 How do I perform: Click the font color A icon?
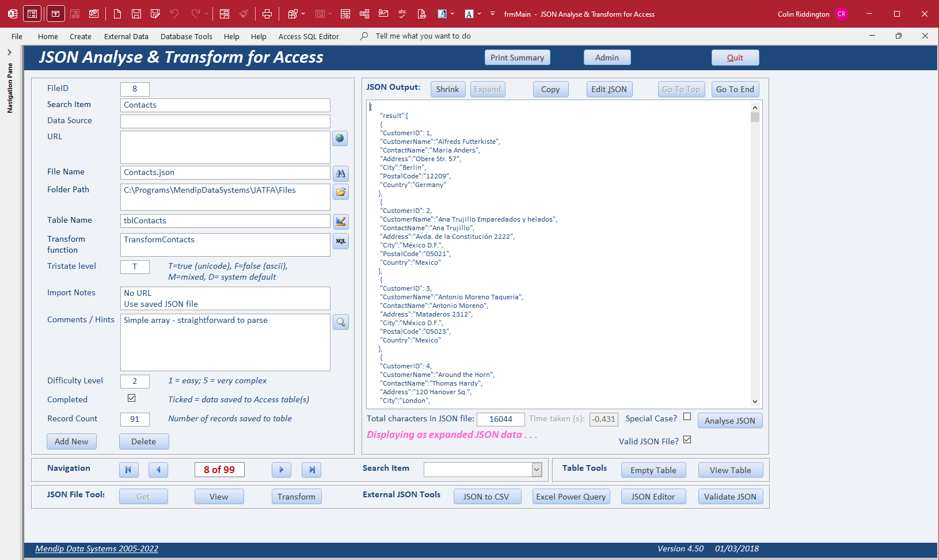(469, 14)
